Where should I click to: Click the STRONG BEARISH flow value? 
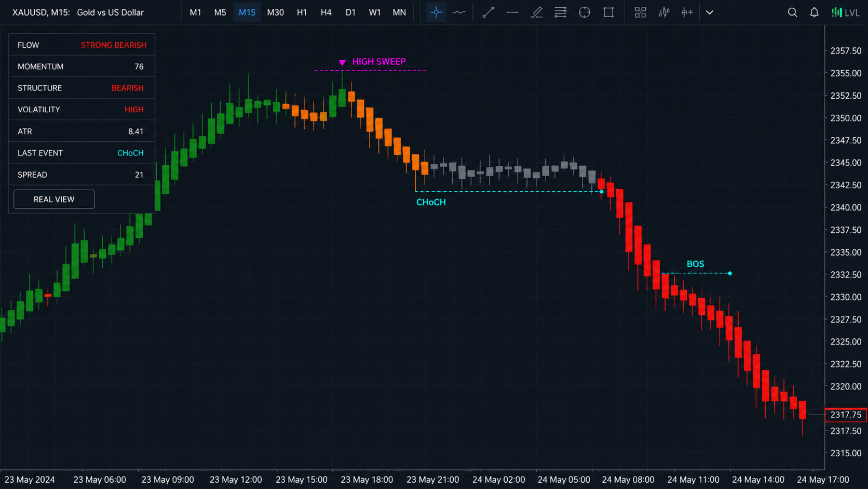114,45
